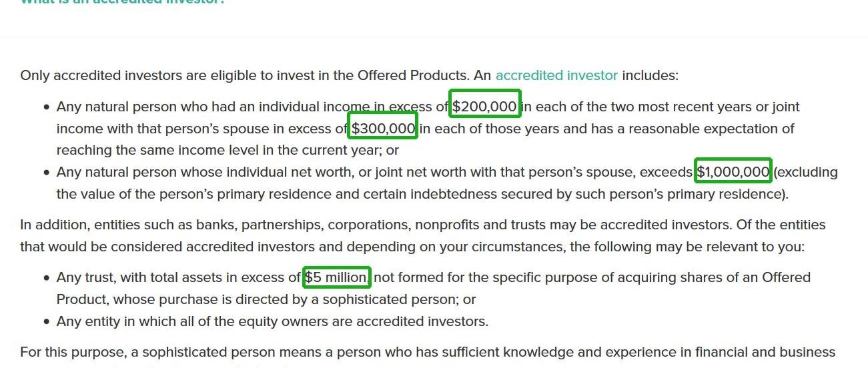This screenshot has width=868, height=368.
Task: Open the accredited investor hyperlink
Action: coord(556,75)
